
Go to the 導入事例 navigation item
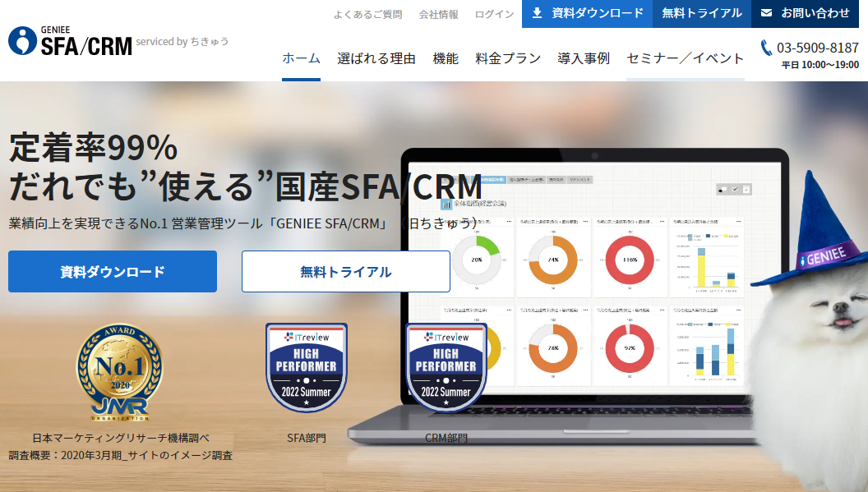584,58
